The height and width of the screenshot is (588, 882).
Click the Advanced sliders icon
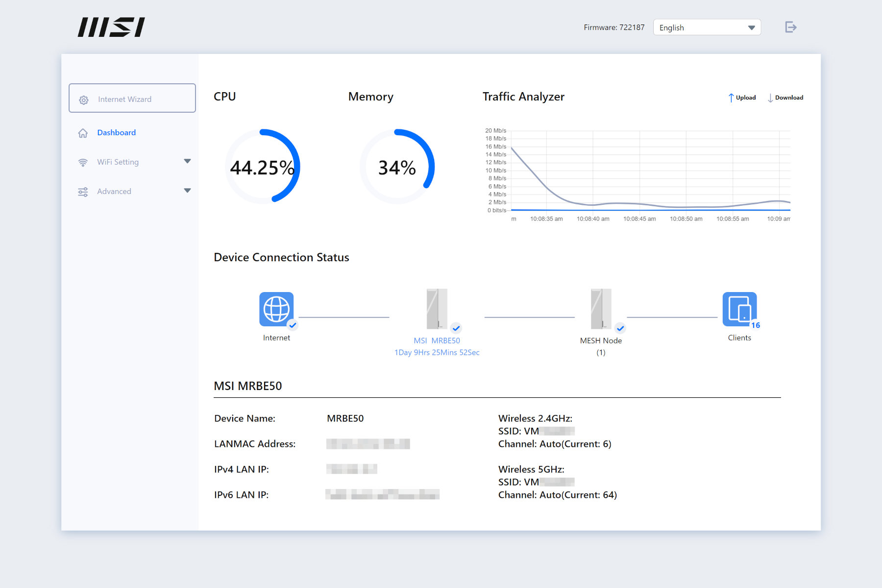point(83,192)
